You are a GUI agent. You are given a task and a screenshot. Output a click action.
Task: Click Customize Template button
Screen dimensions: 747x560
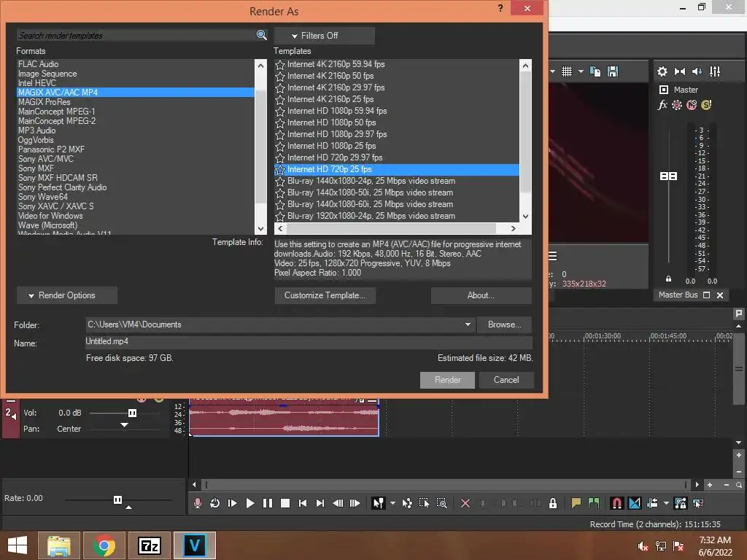pos(325,295)
